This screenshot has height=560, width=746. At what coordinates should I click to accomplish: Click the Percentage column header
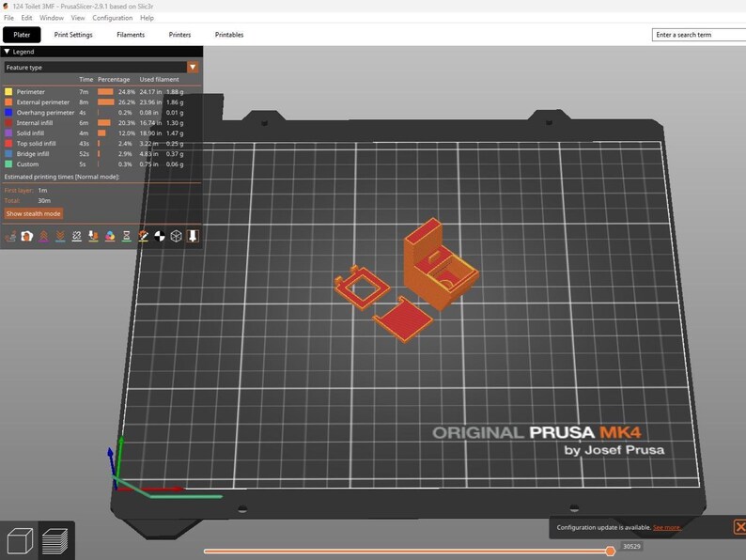click(114, 80)
